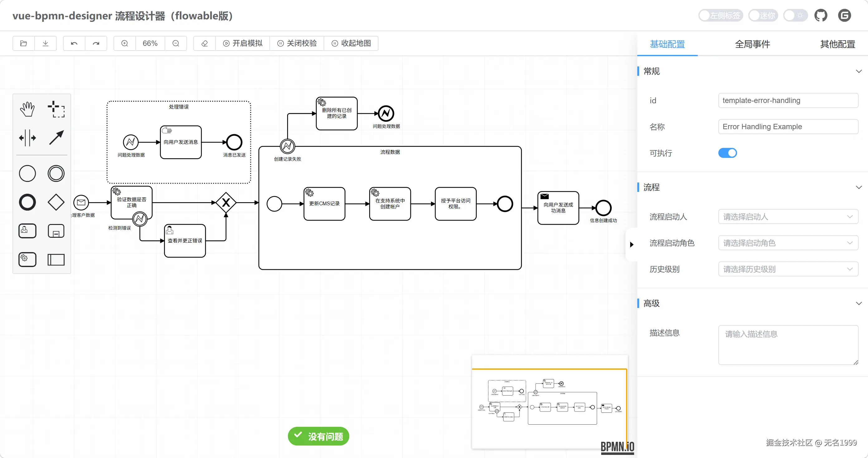Click the 描述信息 description textarea

click(x=788, y=344)
